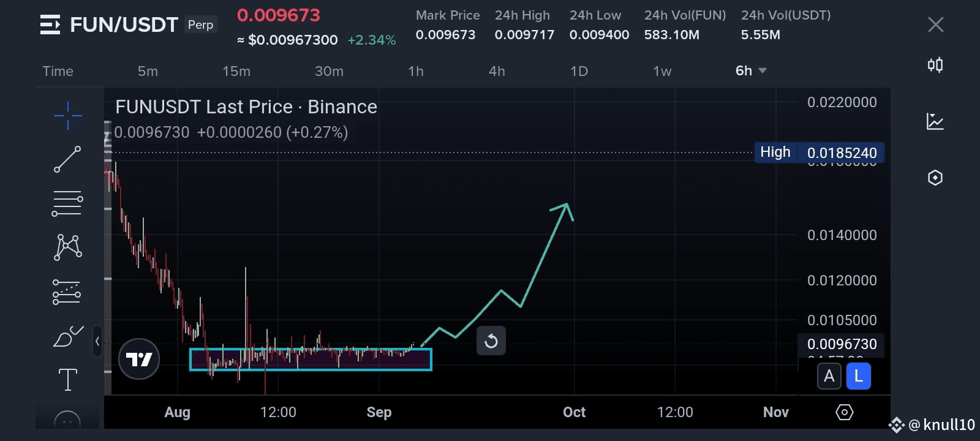The image size is (980, 441).
Task: Click the Nov label on time axis
Action: tap(775, 412)
